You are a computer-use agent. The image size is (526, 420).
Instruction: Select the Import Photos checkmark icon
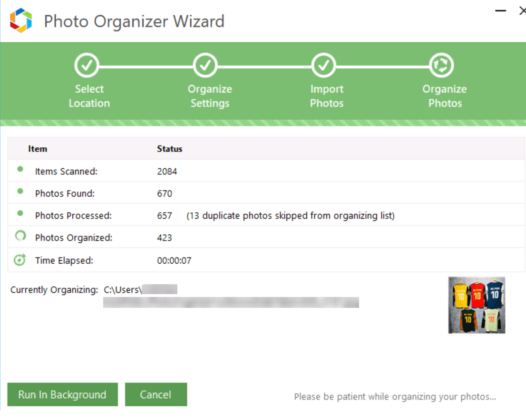[324, 65]
